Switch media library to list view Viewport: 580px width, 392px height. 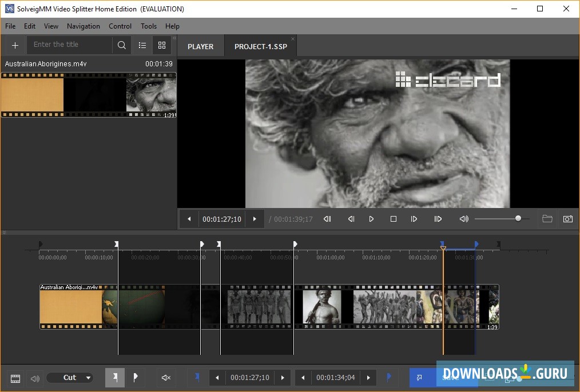(x=142, y=45)
